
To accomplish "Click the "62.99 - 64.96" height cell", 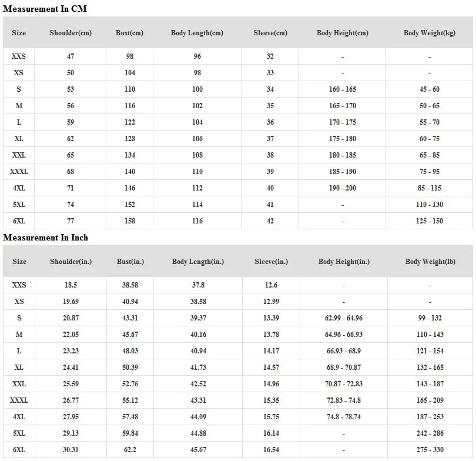I will point(344,318).
